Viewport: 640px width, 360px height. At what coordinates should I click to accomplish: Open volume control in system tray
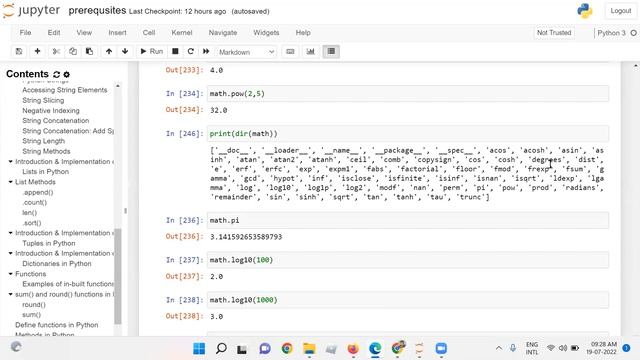[x=563, y=348]
